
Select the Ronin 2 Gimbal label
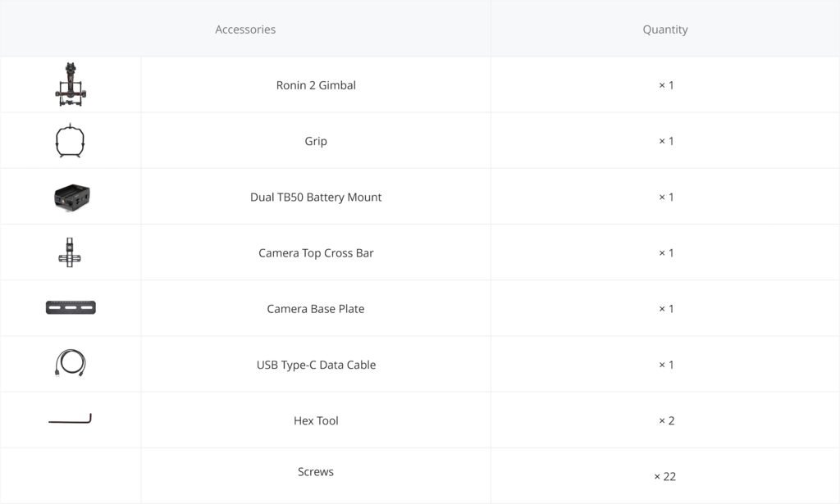tap(316, 85)
